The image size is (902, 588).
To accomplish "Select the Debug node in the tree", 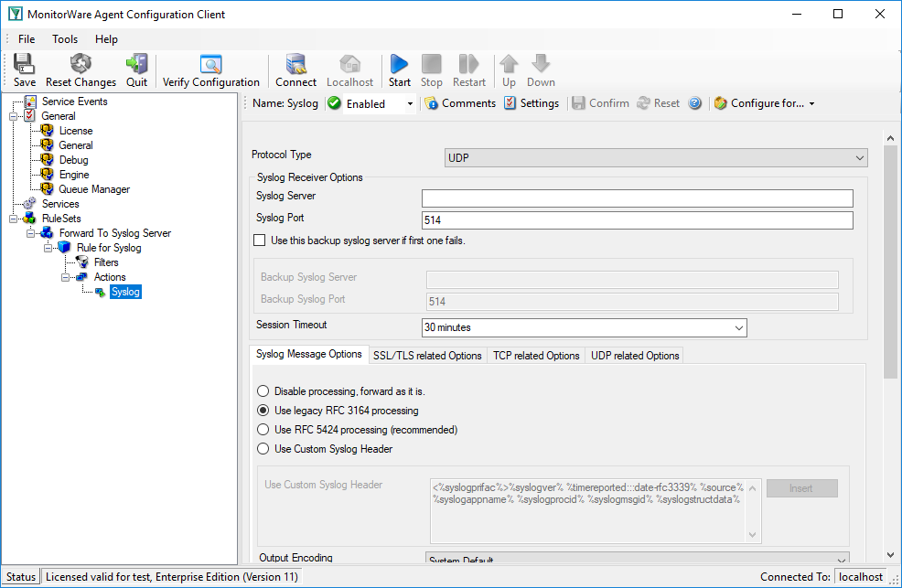I will point(73,160).
